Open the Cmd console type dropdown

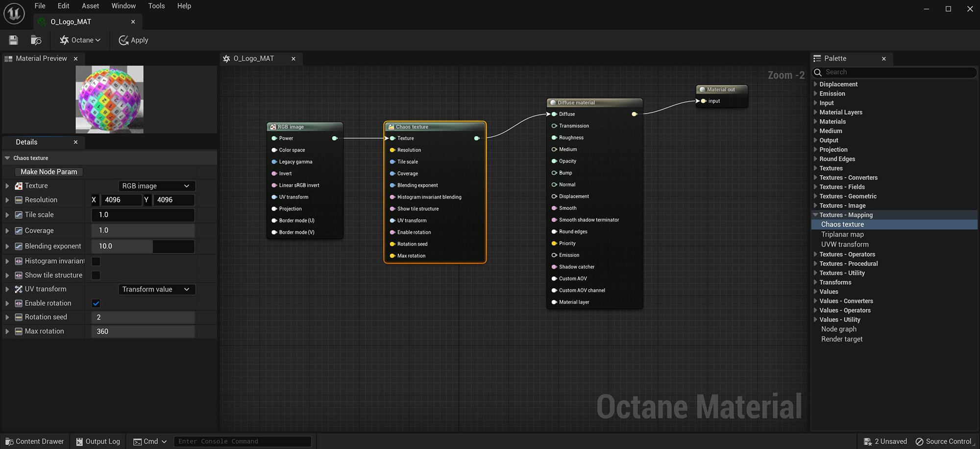point(150,441)
